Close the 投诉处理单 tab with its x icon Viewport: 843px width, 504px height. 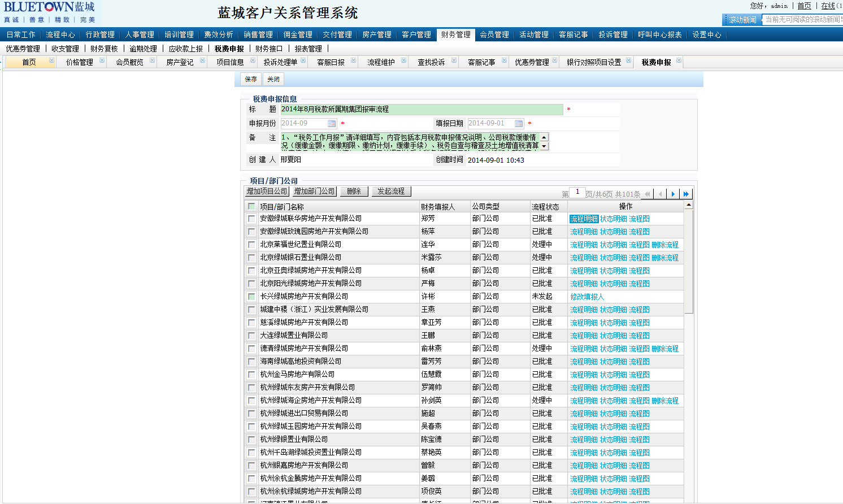(x=303, y=60)
